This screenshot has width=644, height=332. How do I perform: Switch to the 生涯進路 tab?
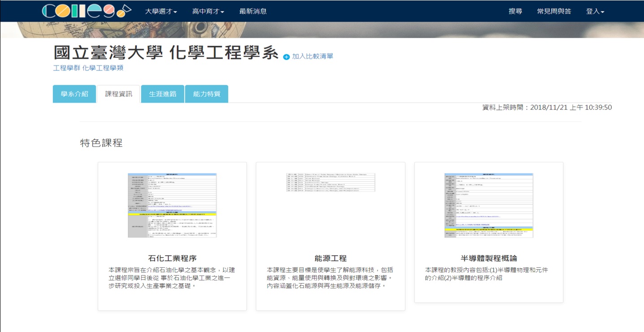(x=162, y=94)
